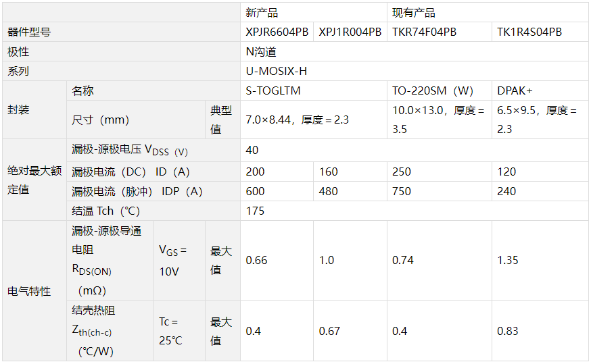Viewport: 591px width, 364px height.
Task: Click the 绝对最大额定值 row header
Action: [34, 180]
